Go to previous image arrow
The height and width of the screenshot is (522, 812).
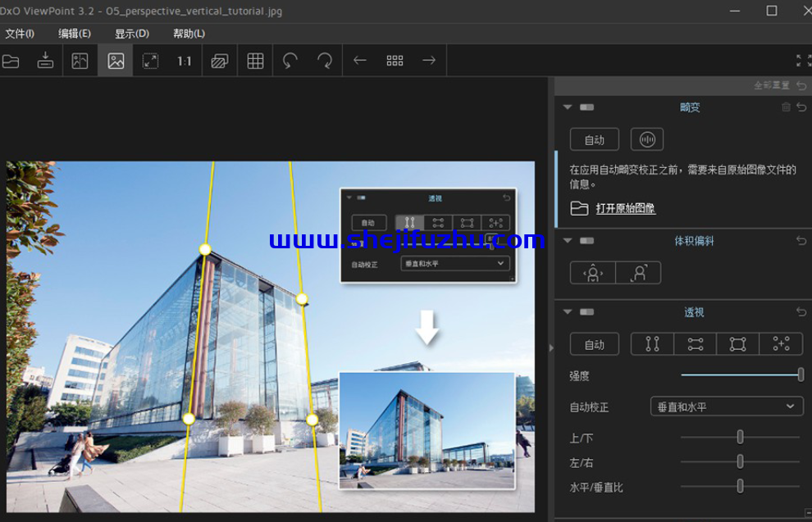pyautogui.click(x=360, y=61)
